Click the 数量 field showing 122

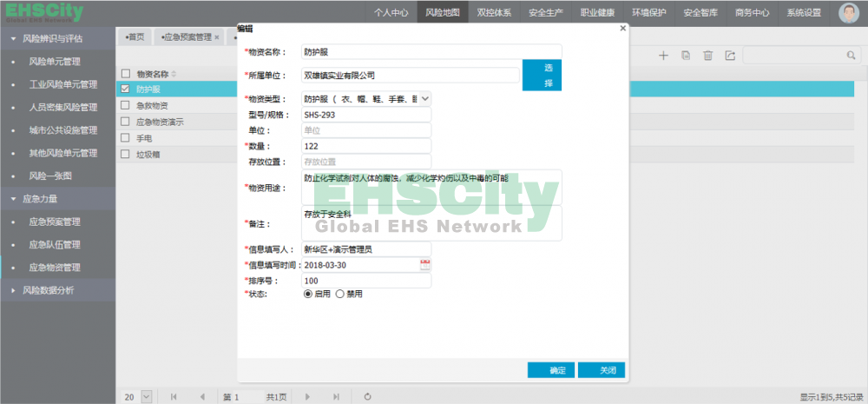366,146
